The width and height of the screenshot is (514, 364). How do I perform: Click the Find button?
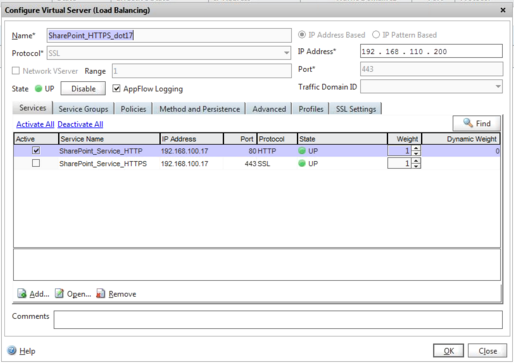(477, 123)
